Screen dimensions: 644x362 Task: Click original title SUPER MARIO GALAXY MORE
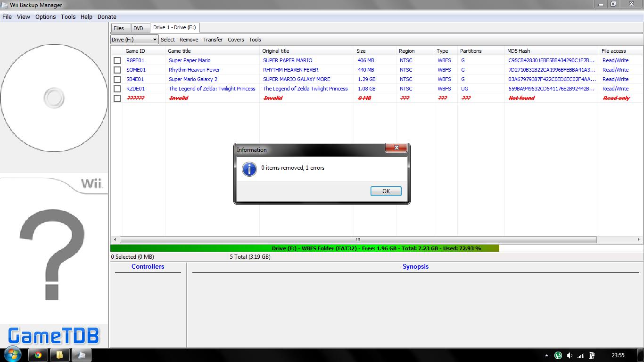tap(297, 79)
